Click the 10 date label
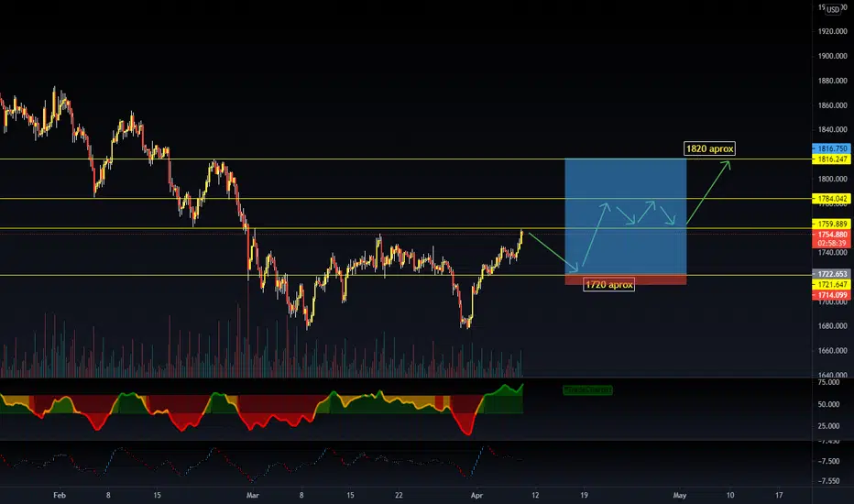 729,495
